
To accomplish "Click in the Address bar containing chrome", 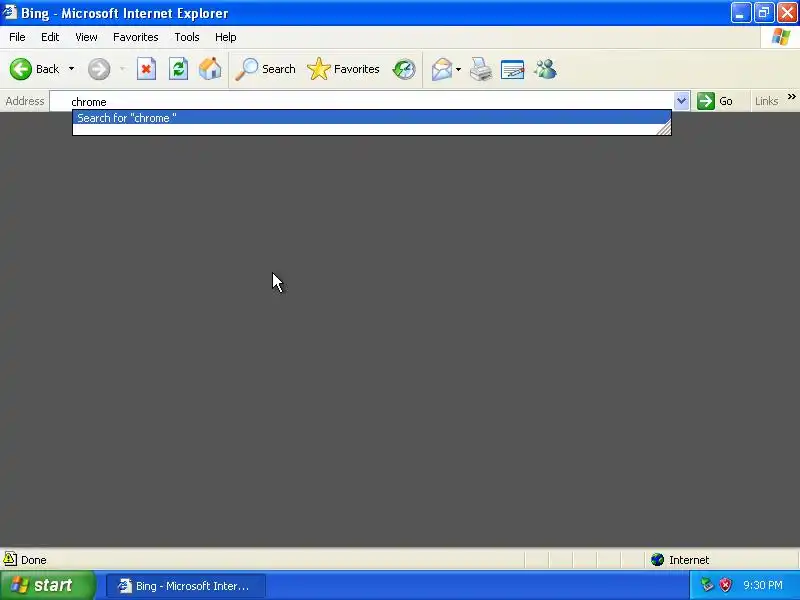I will 362,102.
